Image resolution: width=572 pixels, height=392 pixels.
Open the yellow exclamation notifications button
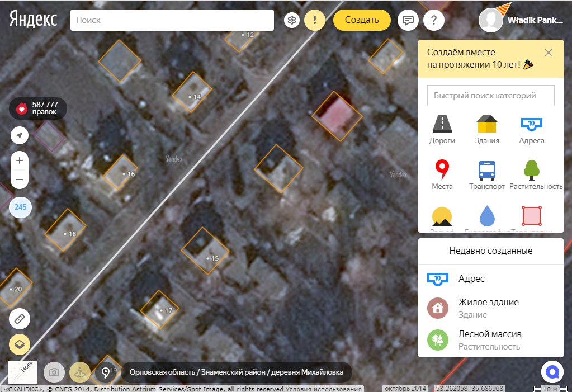314,20
